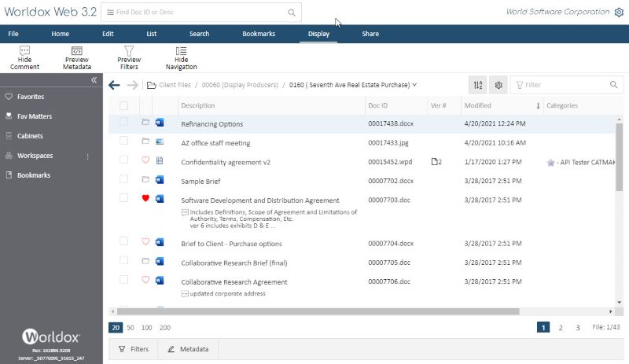Image resolution: width=629 pixels, height=364 pixels.
Task: Check the box for Confidentiality agreement v2
Action: tap(124, 160)
